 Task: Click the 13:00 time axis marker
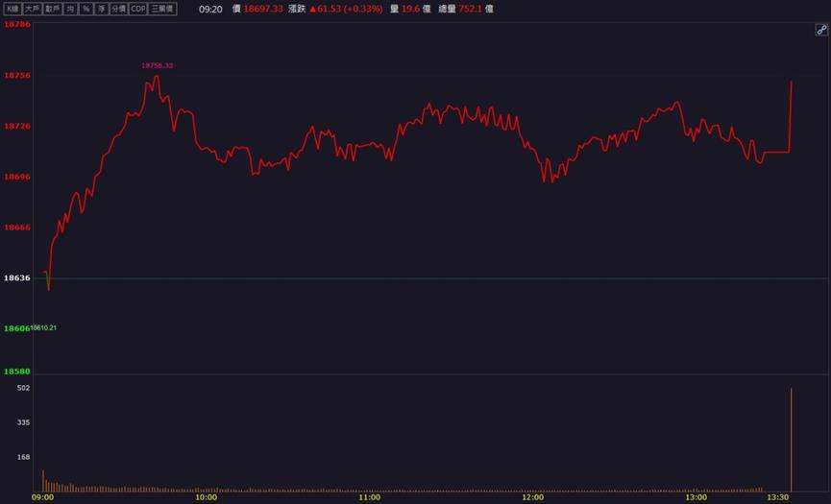coord(696,497)
